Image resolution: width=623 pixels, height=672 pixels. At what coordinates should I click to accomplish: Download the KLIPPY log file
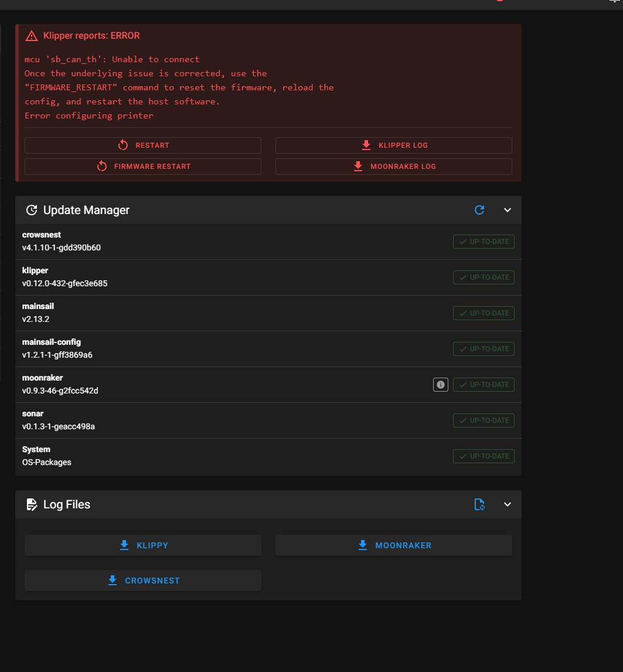[x=142, y=545]
